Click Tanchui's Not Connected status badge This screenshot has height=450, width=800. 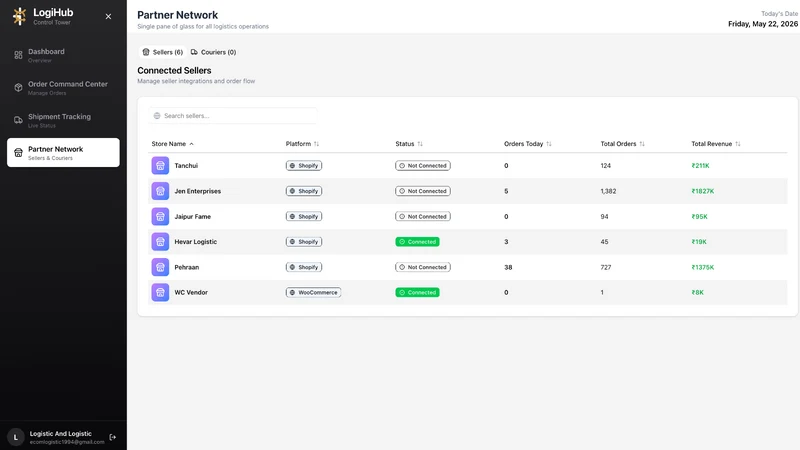point(423,166)
